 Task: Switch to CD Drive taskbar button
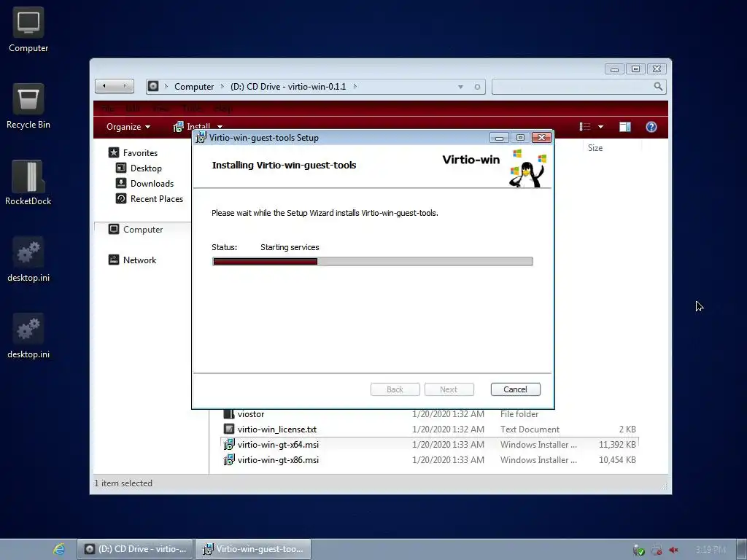(x=135, y=549)
